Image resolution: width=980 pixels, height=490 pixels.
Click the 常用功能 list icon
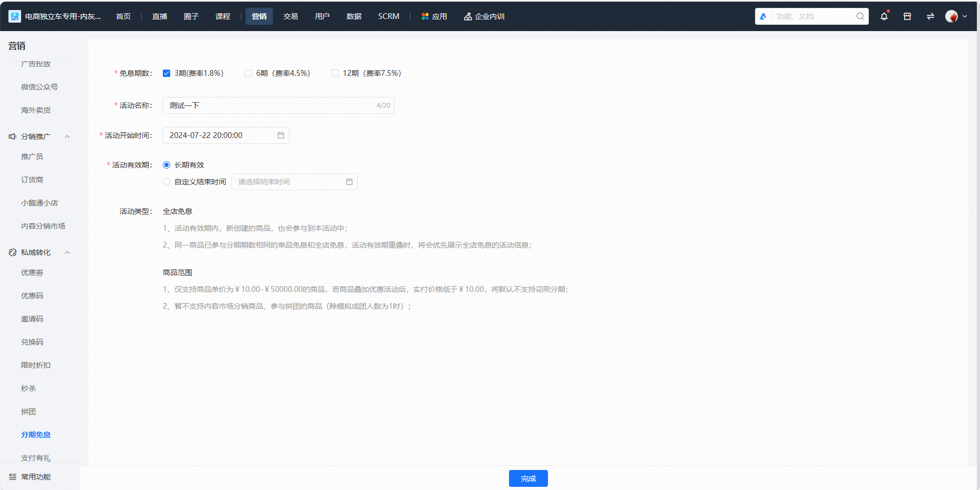[13, 477]
